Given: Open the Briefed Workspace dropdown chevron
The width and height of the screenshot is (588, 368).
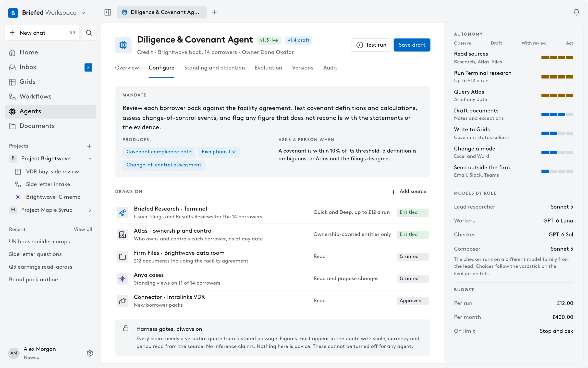Looking at the screenshot, I should pos(83,13).
